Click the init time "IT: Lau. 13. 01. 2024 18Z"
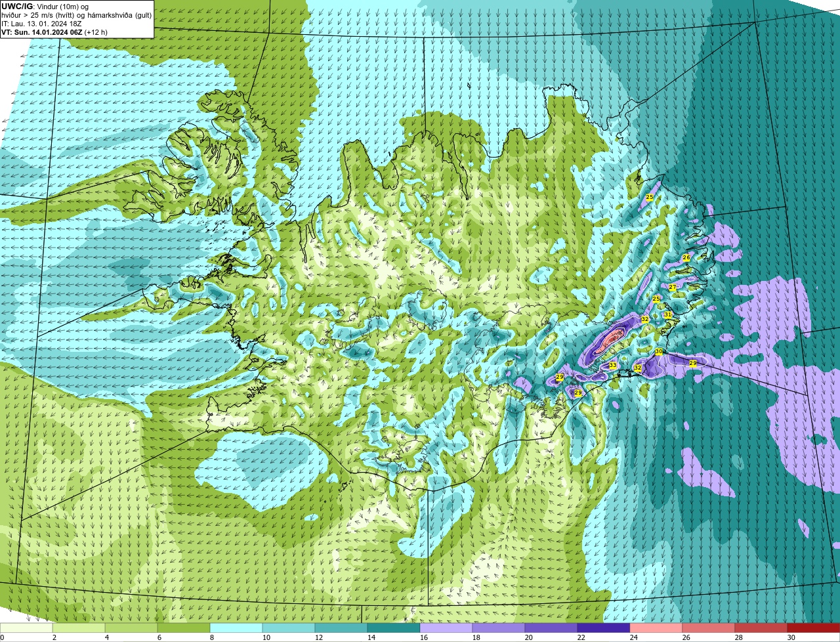The height and width of the screenshot is (642, 840). pos(41,24)
